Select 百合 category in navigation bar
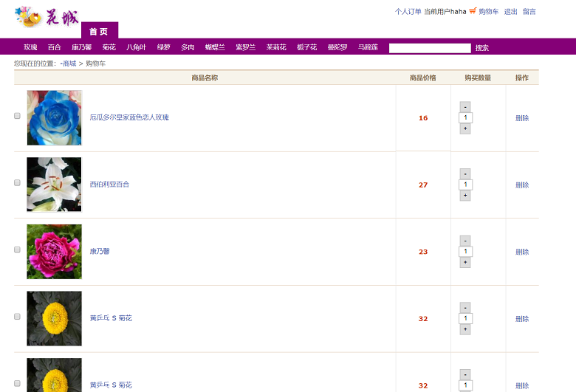The width and height of the screenshot is (576, 392). [55, 47]
